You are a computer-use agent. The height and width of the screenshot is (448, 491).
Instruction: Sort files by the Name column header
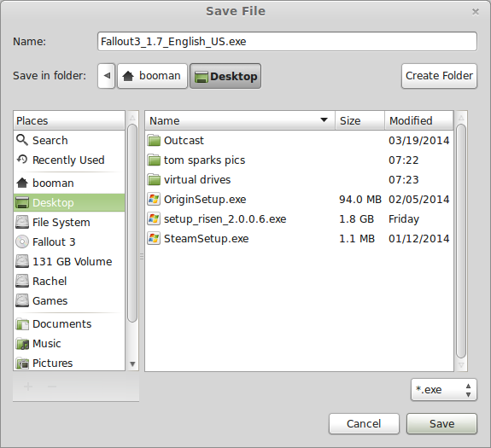pyautogui.click(x=240, y=120)
